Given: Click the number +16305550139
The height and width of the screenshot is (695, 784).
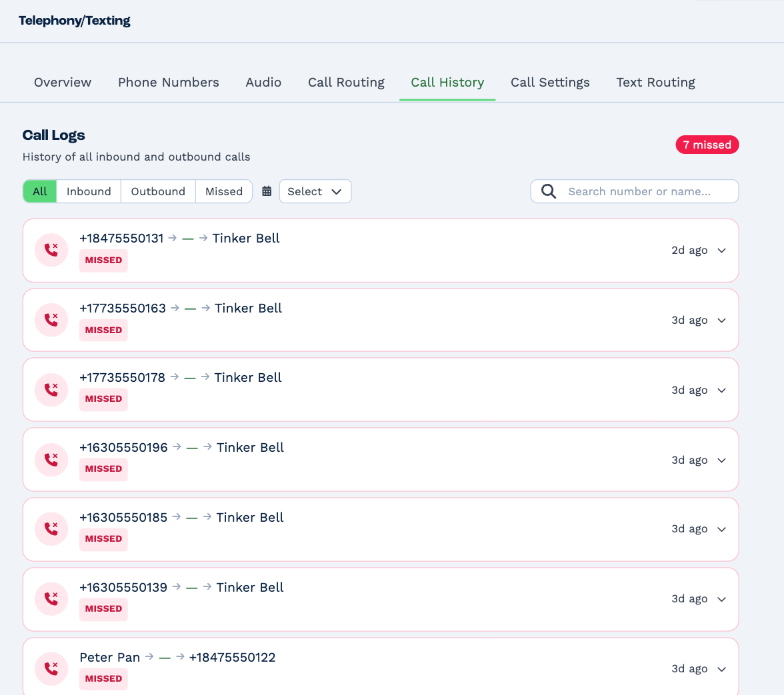Looking at the screenshot, I should pyautogui.click(x=123, y=588).
